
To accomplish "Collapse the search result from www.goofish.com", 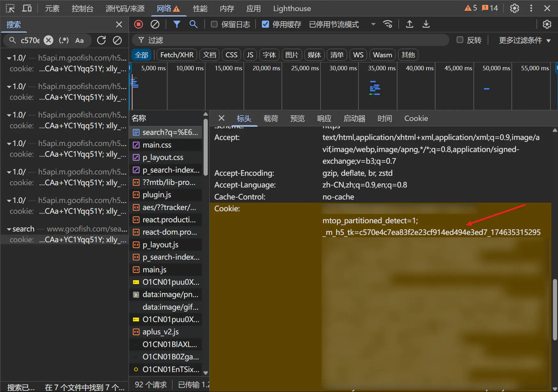I will [x=9, y=229].
